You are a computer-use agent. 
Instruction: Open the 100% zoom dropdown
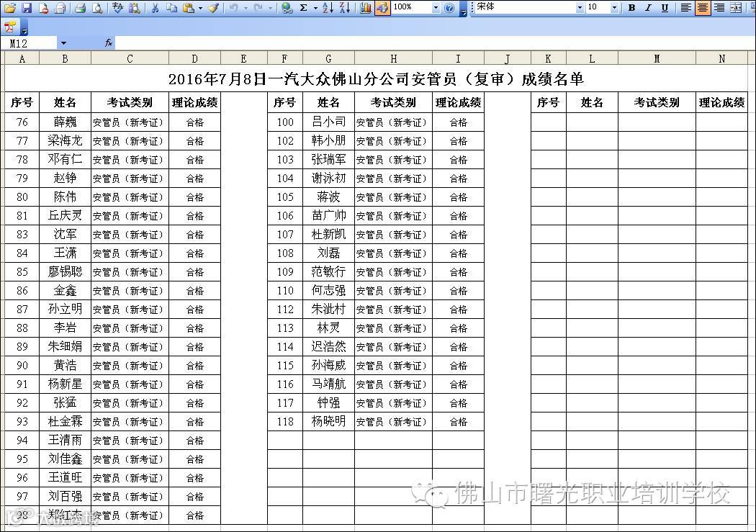tap(436, 8)
